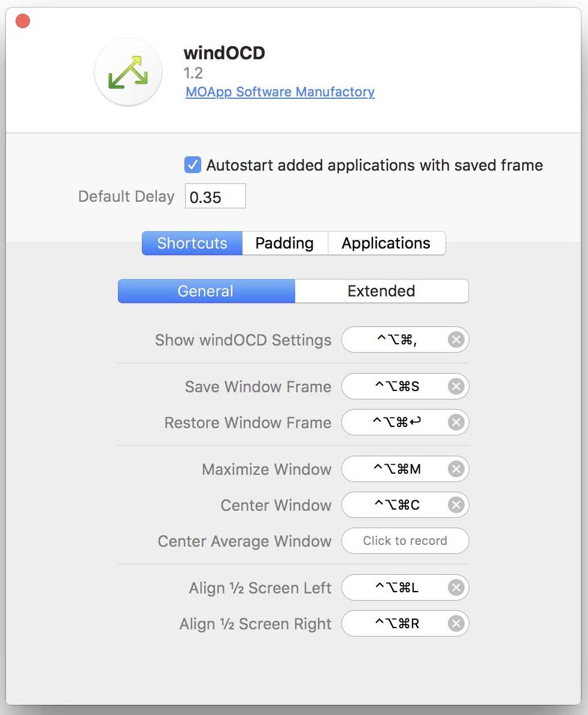Open the Applications tab

coord(386,243)
